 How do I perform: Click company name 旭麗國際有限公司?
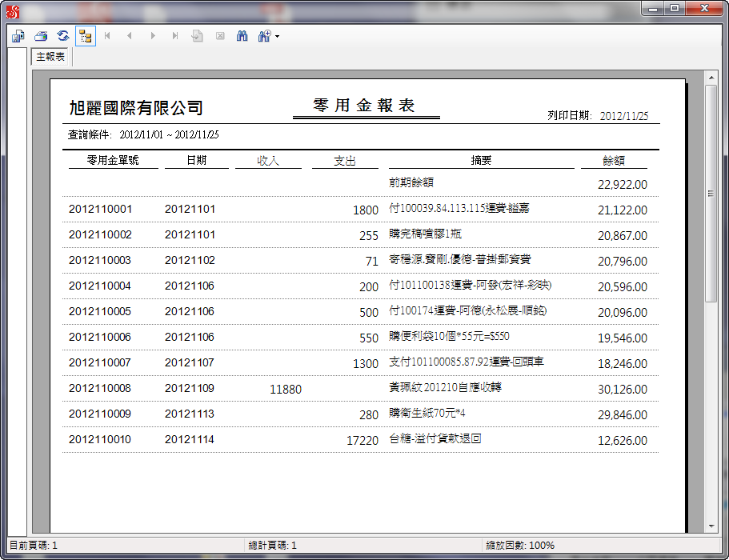coord(136,108)
